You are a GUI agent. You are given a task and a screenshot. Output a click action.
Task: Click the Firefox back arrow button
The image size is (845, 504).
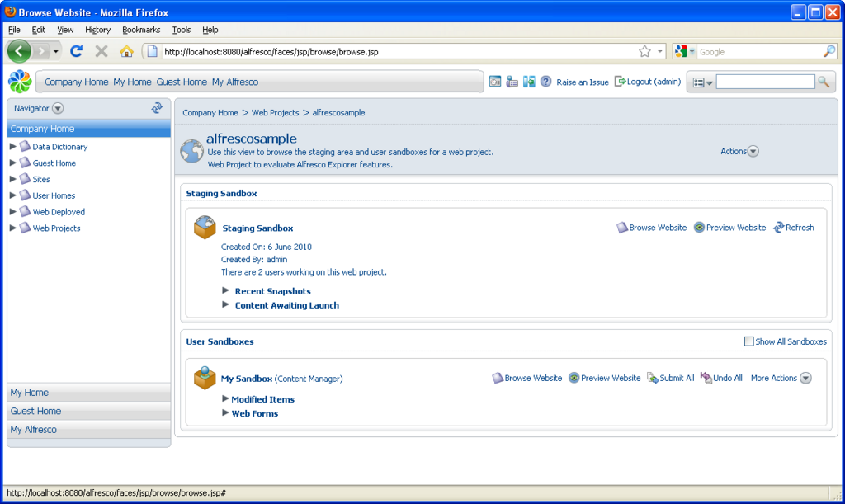pos(19,52)
